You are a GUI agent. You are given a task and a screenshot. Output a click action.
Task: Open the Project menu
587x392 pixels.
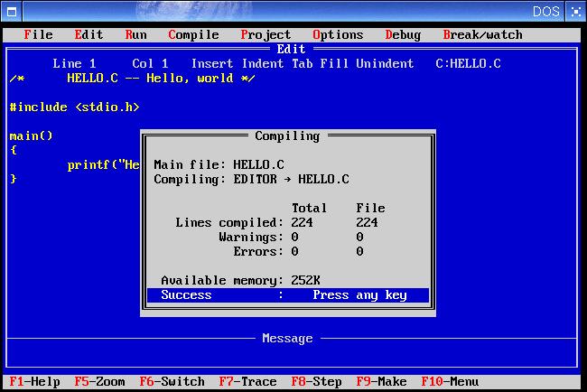266,35
